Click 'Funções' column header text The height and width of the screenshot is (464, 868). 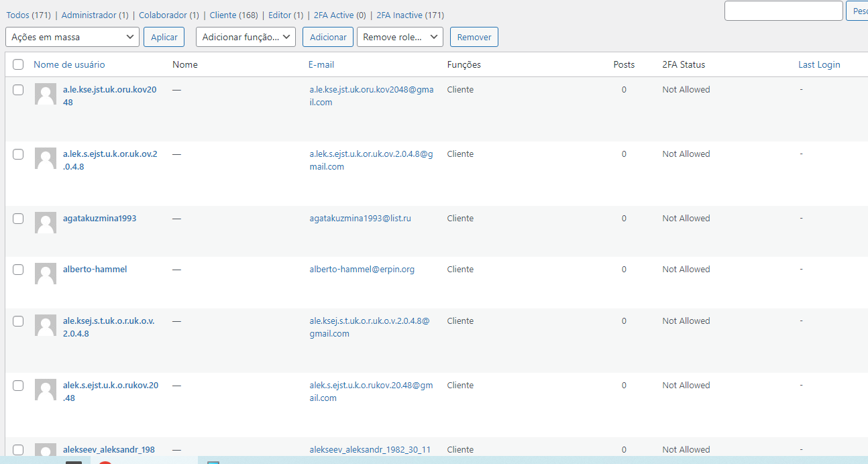(464, 64)
